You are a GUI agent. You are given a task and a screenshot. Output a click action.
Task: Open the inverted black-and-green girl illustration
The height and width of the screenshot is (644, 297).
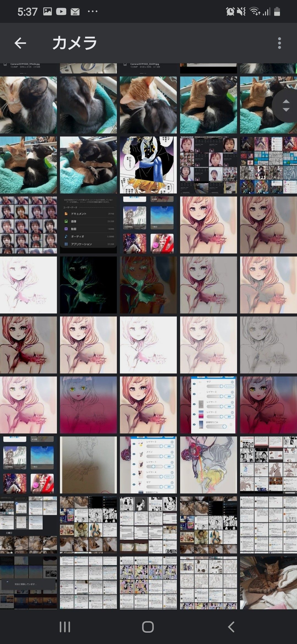(x=88, y=285)
